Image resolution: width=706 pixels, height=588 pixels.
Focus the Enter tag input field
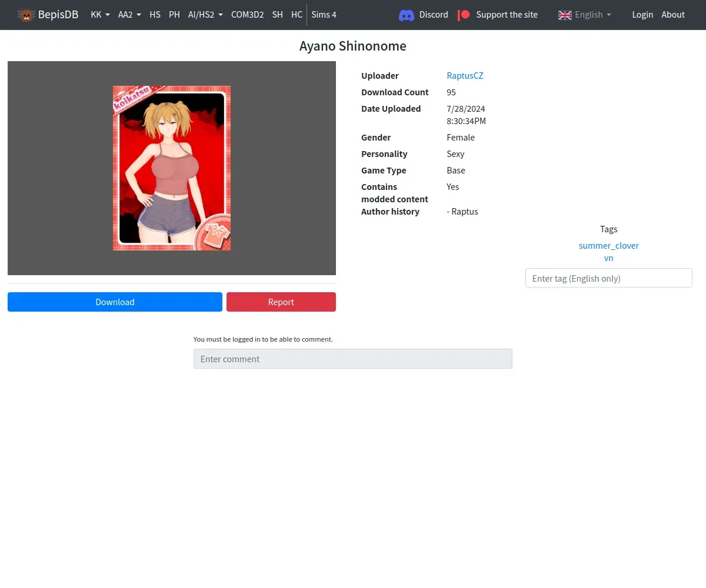pyautogui.click(x=608, y=278)
